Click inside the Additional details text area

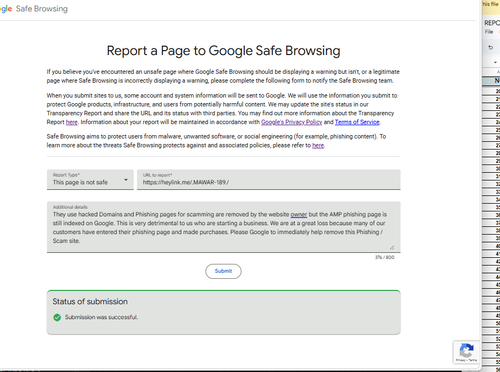223,227
